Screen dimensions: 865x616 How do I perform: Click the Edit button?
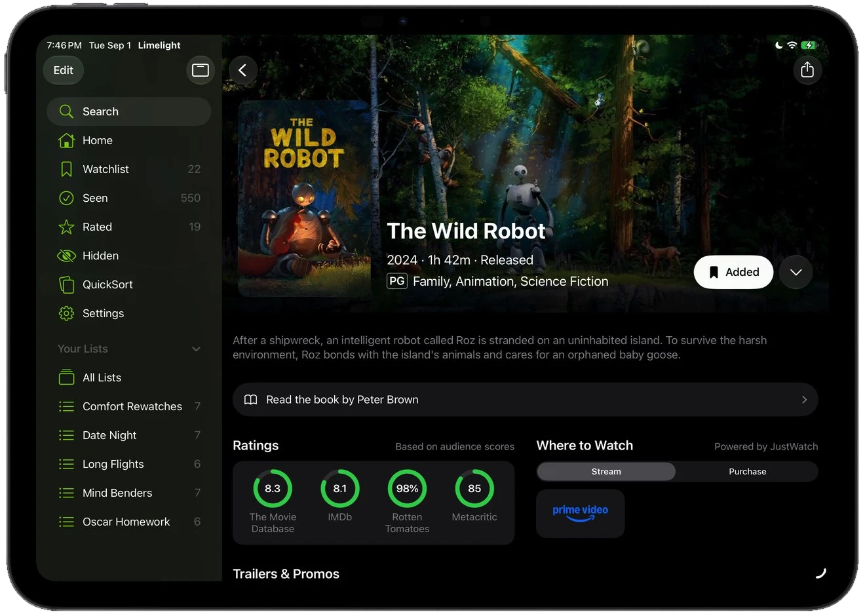64,70
